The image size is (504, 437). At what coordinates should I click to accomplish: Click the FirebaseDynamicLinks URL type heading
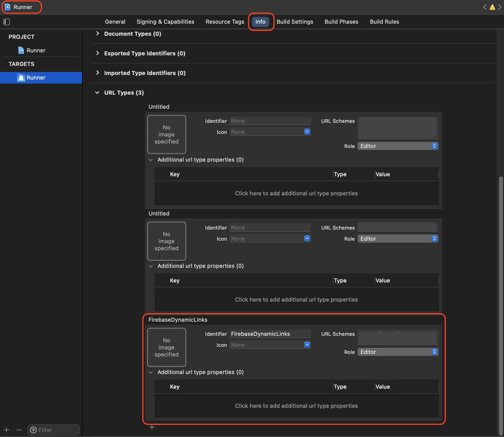(x=178, y=320)
